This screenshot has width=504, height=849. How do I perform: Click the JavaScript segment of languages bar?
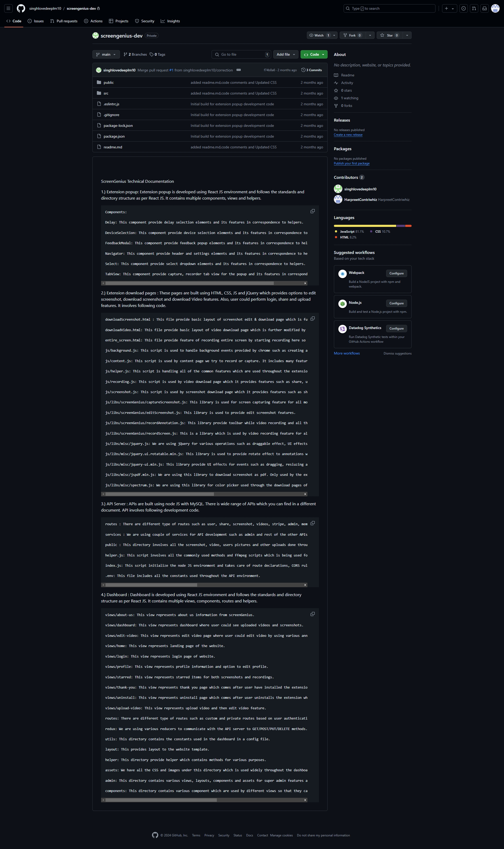click(365, 226)
